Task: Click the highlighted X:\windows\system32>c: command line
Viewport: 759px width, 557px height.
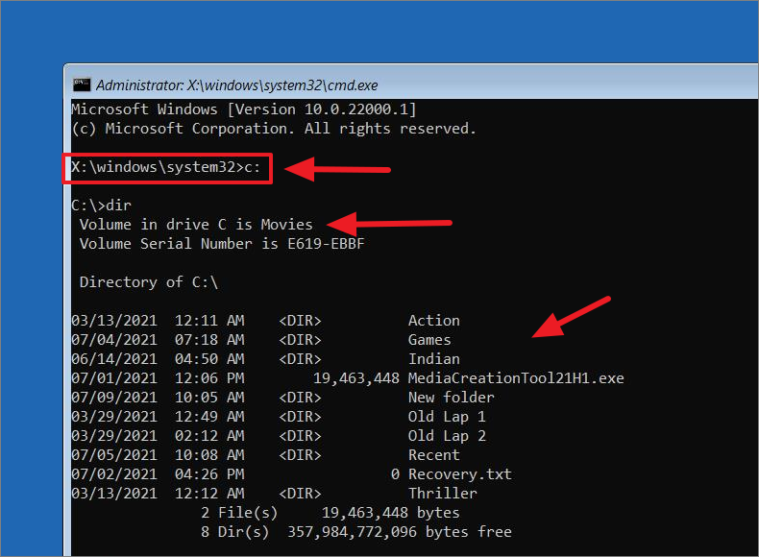Action: coord(167,168)
